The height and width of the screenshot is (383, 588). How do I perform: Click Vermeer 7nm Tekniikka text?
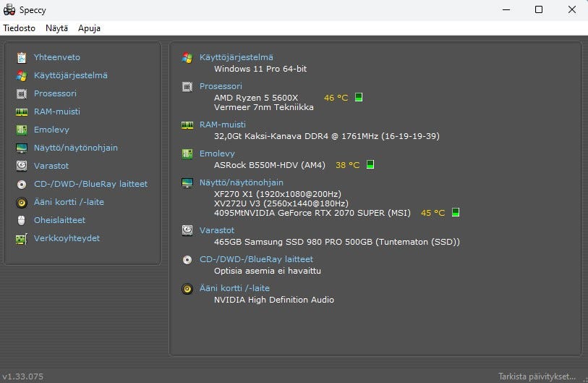(264, 107)
